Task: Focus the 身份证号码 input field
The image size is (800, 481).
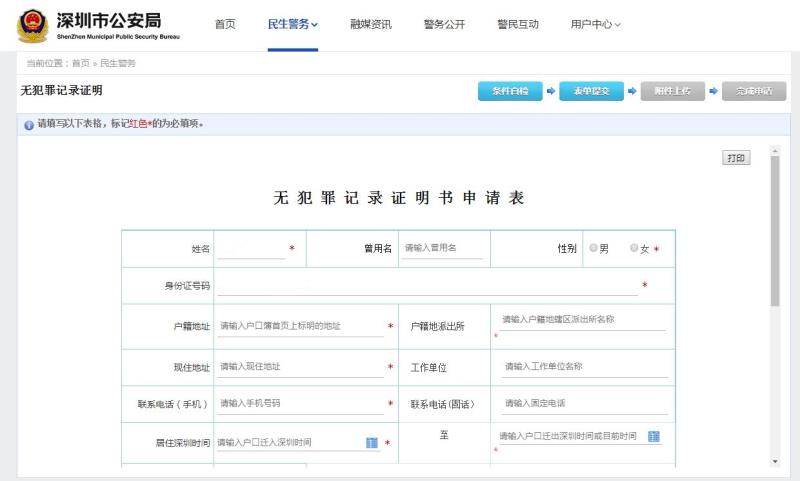Action: [x=427, y=286]
